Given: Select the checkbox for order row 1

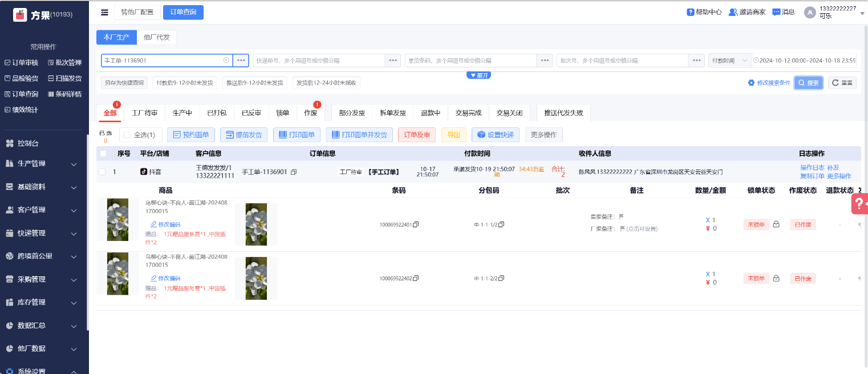Looking at the screenshot, I should pyautogui.click(x=102, y=172).
